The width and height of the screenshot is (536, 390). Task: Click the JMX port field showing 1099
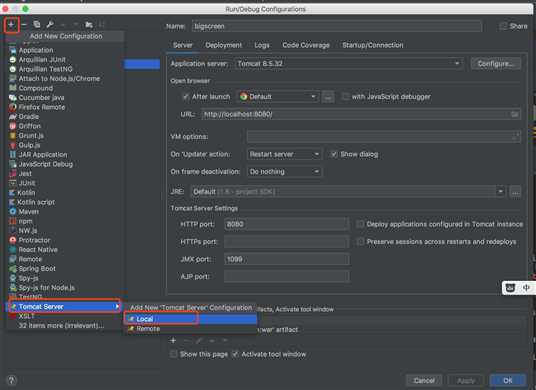click(286, 259)
